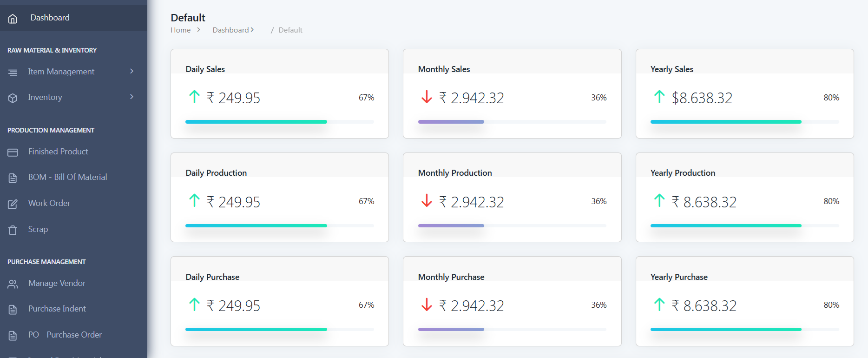The height and width of the screenshot is (358, 868).
Task: Click the BOM document icon
Action: tap(13, 178)
